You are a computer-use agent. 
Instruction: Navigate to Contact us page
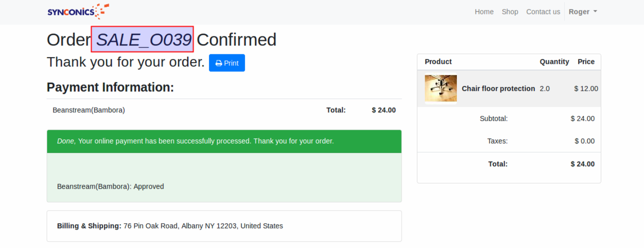(543, 12)
